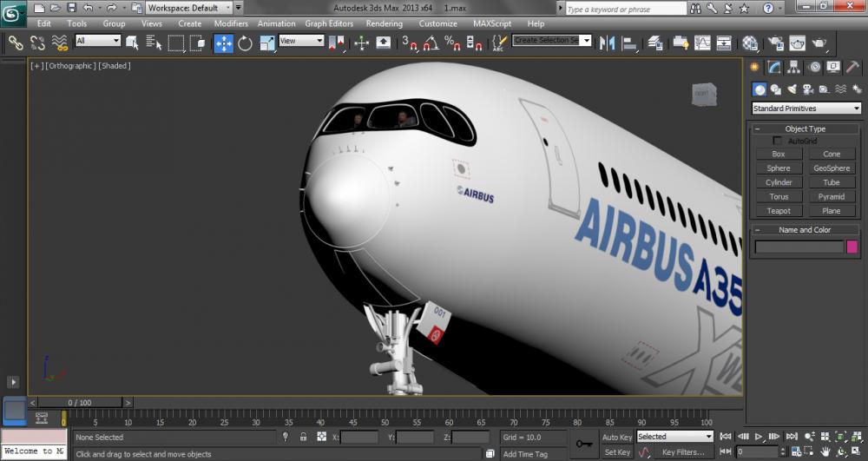Enable the AutoGrid checkbox
The width and height of the screenshot is (868, 461).
coord(778,141)
